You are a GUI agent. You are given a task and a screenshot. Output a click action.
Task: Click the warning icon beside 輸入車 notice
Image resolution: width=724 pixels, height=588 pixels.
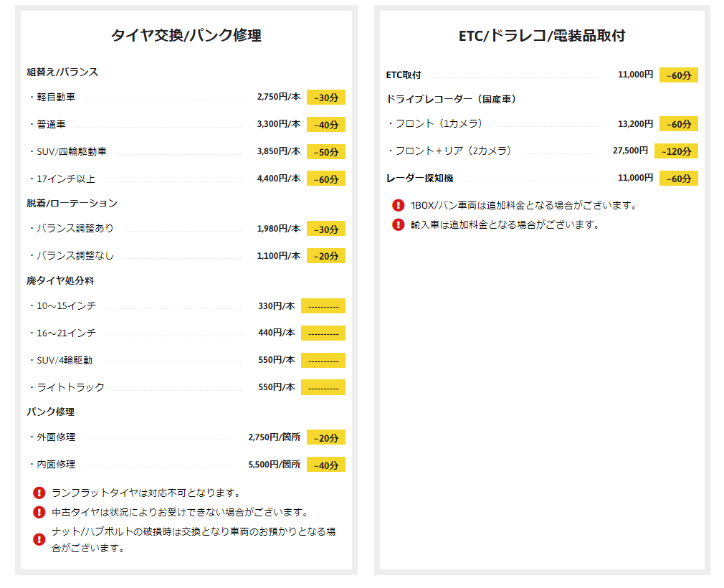[399, 224]
